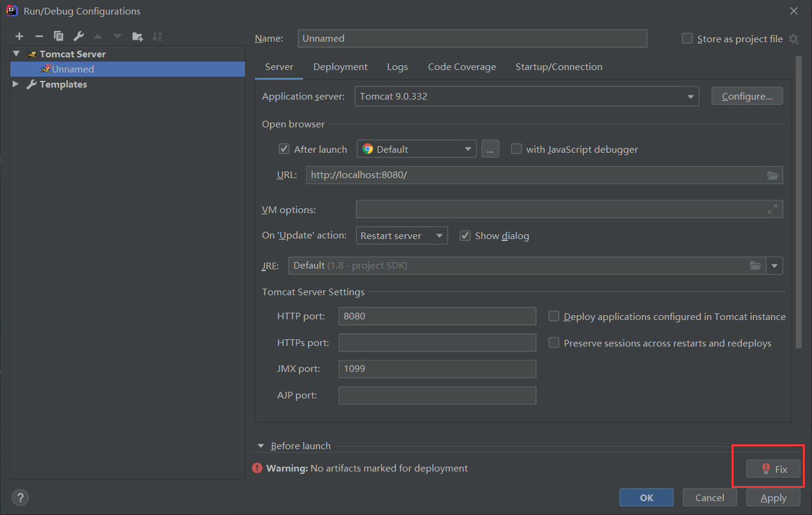Toggle the Show dialog checkbox
Screen dimensions: 812x515
(x=465, y=235)
